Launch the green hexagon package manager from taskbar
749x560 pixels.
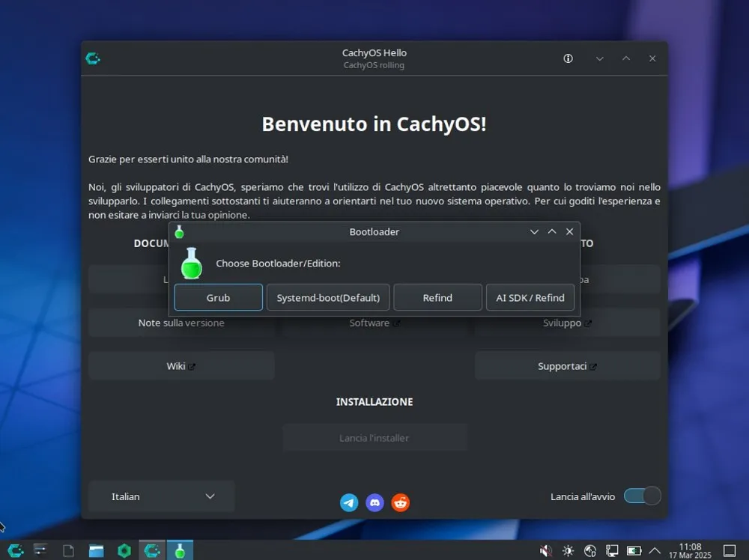(x=124, y=550)
